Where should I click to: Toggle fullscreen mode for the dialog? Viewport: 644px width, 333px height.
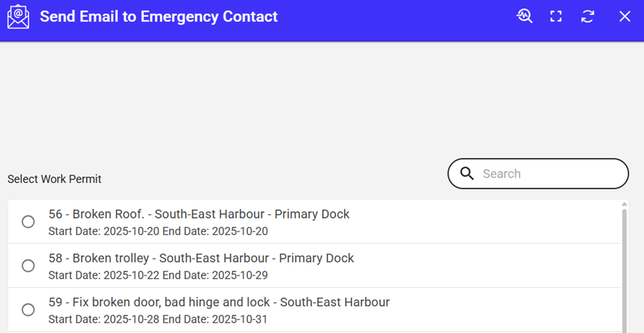click(556, 16)
